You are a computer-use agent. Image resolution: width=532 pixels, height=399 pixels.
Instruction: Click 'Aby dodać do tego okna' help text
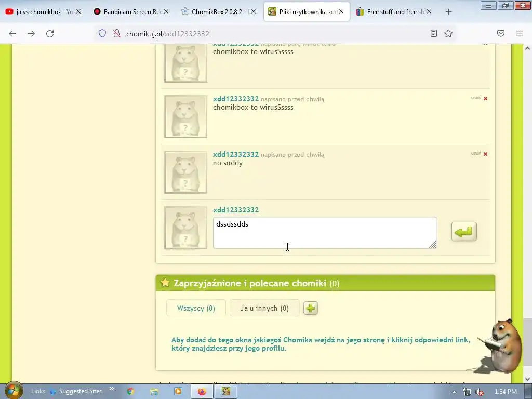[321, 344]
